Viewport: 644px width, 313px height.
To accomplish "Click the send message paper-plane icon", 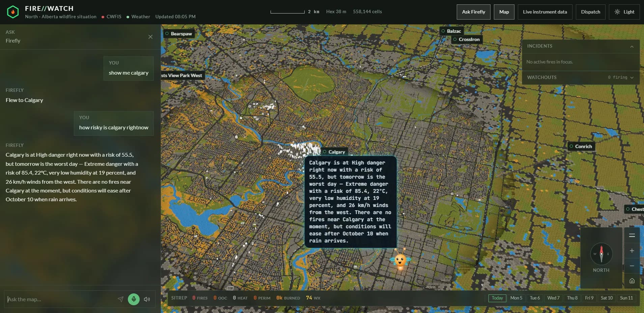I will click(x=120, y=299).
